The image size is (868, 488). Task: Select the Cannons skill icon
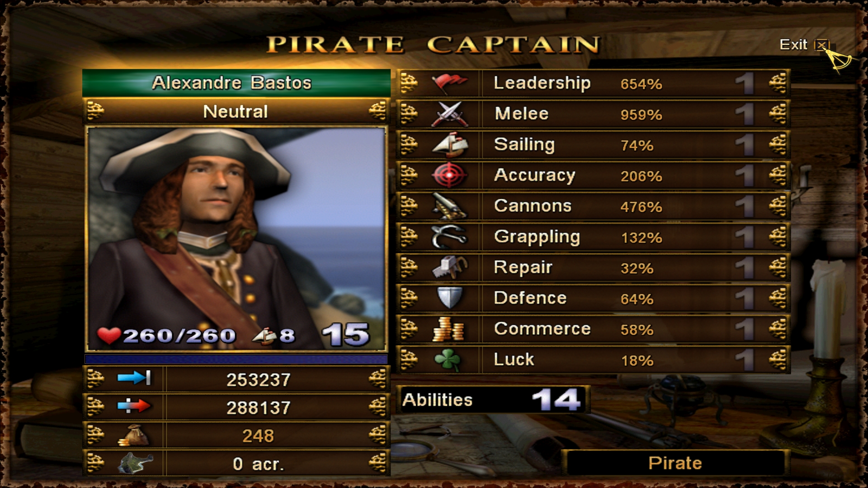pyautogui.click(x=449, y=206)
